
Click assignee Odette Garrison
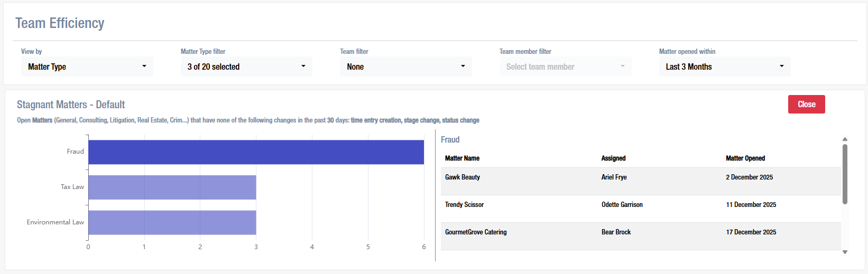622,205
